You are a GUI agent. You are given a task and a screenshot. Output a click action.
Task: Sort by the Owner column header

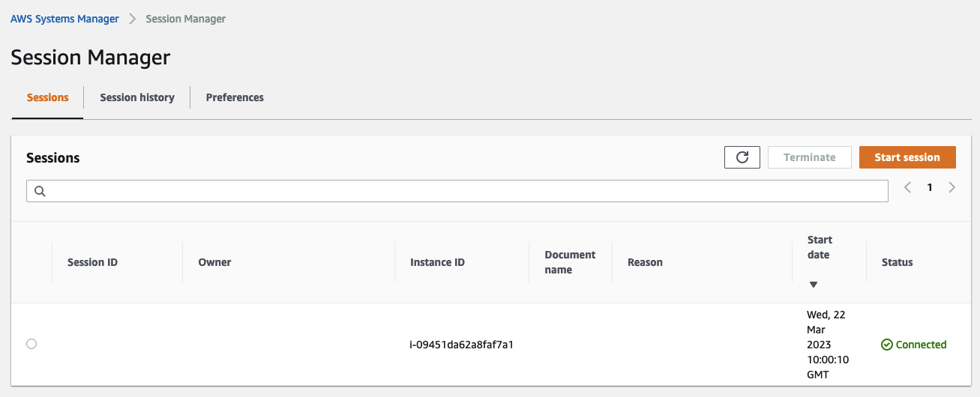point(214,262)
